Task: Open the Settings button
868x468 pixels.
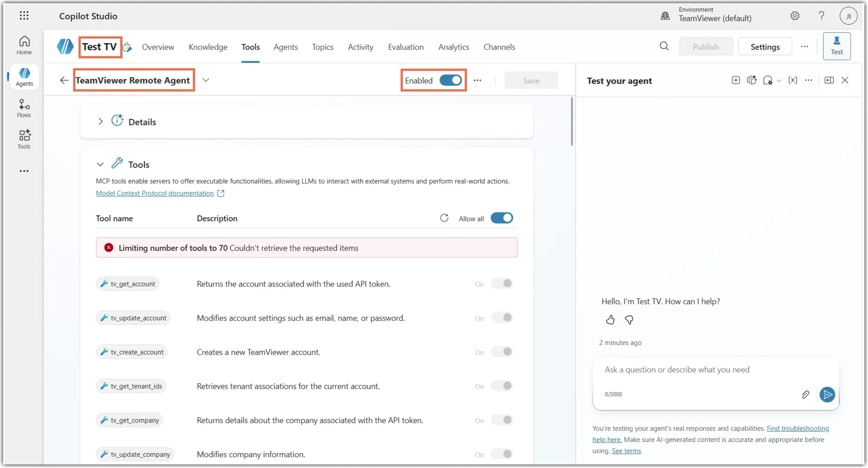Action: tap(765, 46)
